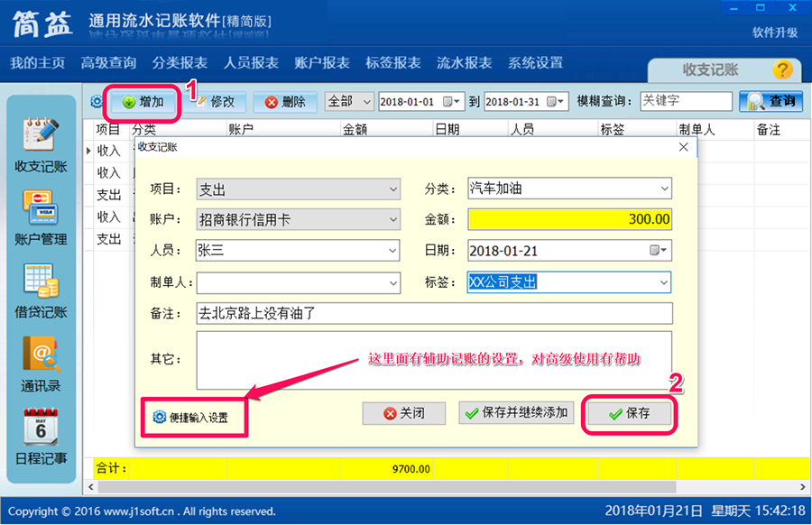This screenshot has width=812, height=525.
Task: Open 借贷记账 calendar-coins icon in sidebar
Action: pyautogui.click(x=42, y=281)
